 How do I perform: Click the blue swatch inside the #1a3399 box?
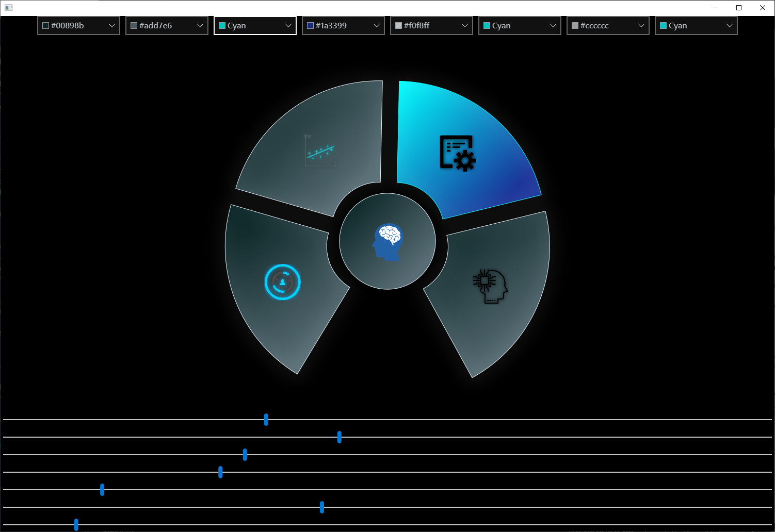point(310,25)
